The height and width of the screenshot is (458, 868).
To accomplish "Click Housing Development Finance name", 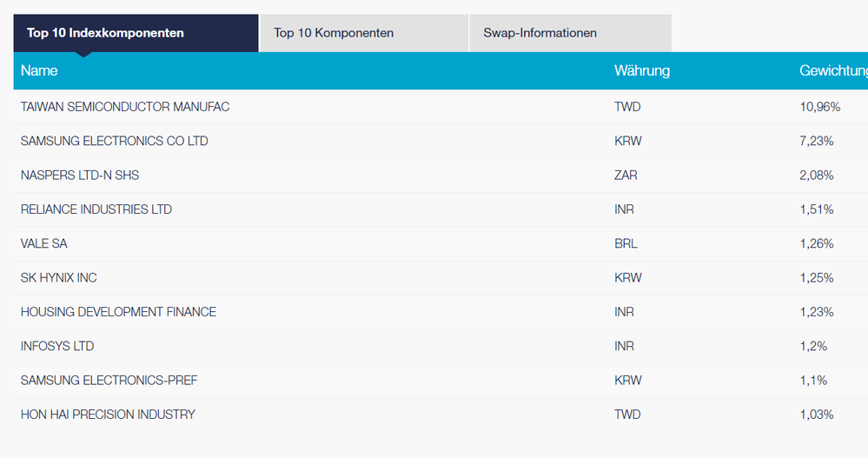I will (118, 312).
